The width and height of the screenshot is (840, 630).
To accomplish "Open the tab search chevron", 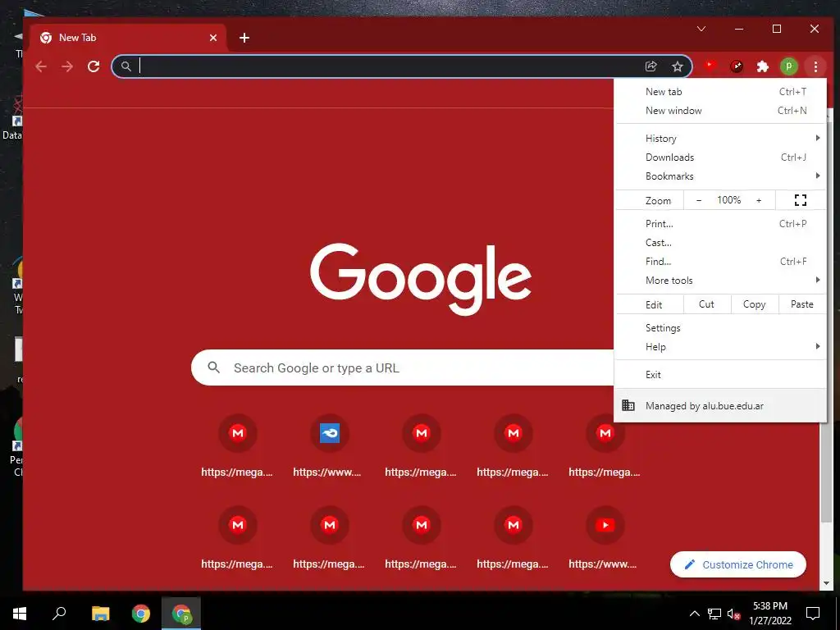I will [701, 29].
